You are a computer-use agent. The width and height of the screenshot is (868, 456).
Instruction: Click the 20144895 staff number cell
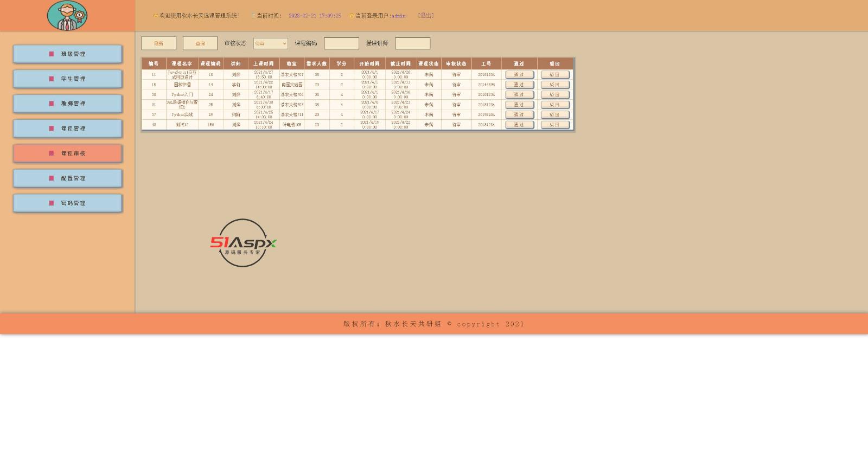pyautogui.click(x=487, y=85)
